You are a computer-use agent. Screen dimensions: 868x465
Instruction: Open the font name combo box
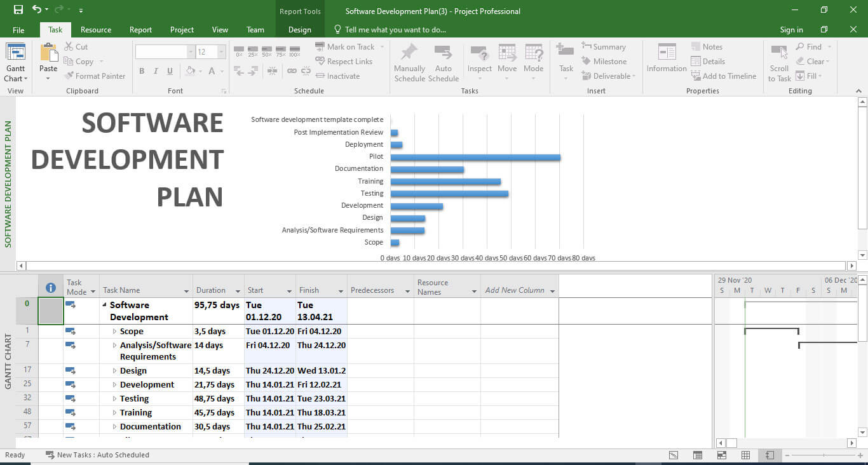click(x=165, y=52)
